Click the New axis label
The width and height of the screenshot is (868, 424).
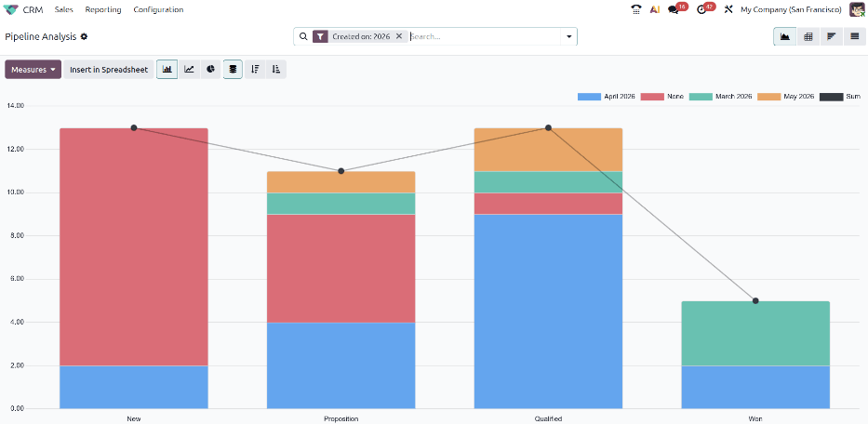(x=133, y=418)
